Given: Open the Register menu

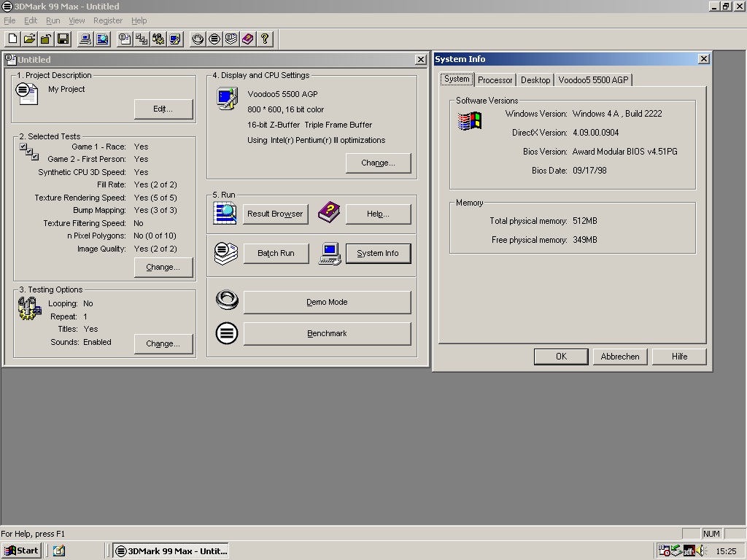Looking at the screenshot, I should [x=108, y=20].
